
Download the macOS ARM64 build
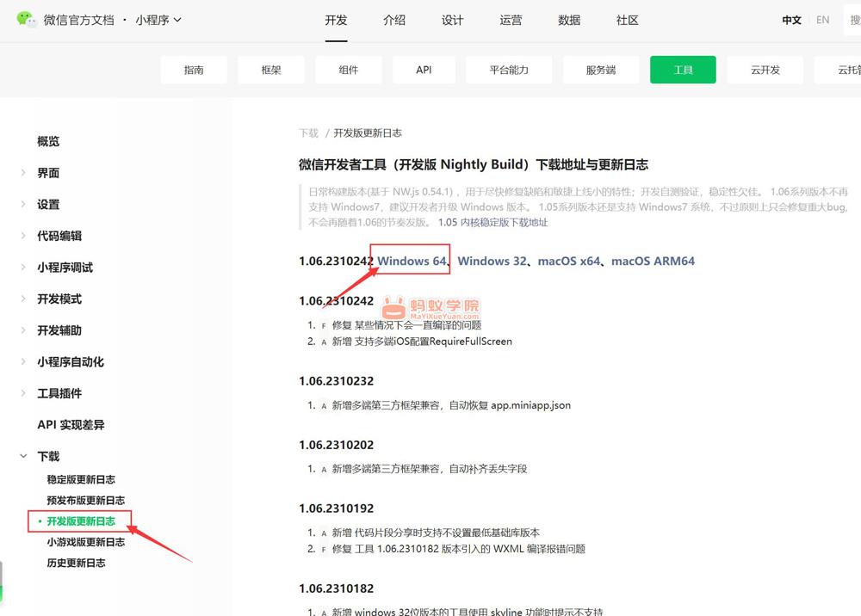coord(653,261)
